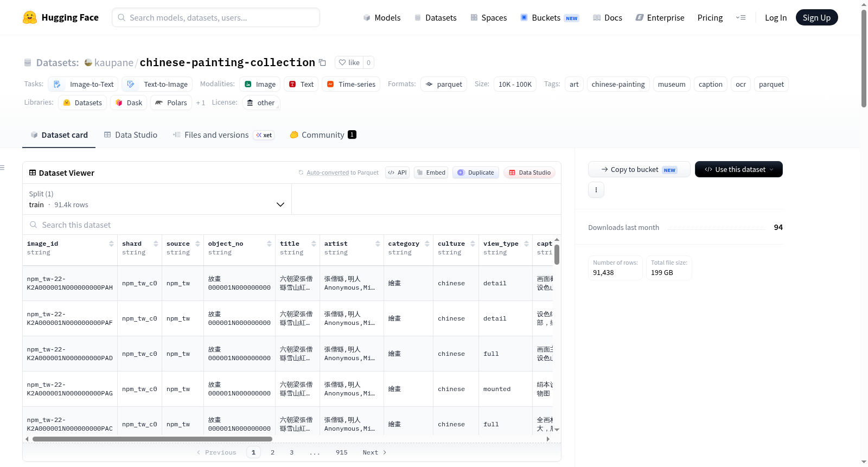Image resolution: width=868 pixels, height=467 pixels.
Task: Open the left sidebar toggle icon
Action: pyautogui.click(x=3, y=168)
